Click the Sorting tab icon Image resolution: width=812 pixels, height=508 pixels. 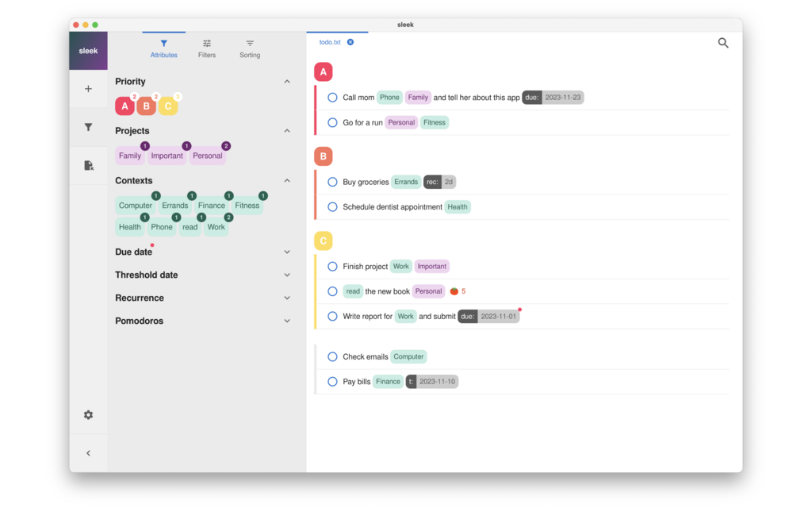pos(250,44)
